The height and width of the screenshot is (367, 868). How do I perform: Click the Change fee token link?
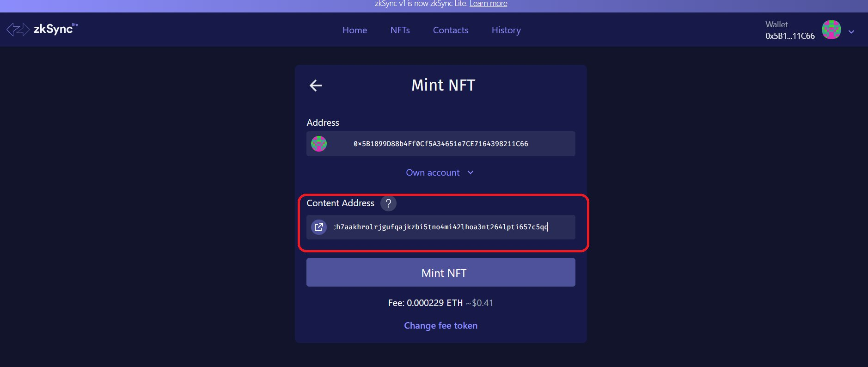(x=440, y=325)
